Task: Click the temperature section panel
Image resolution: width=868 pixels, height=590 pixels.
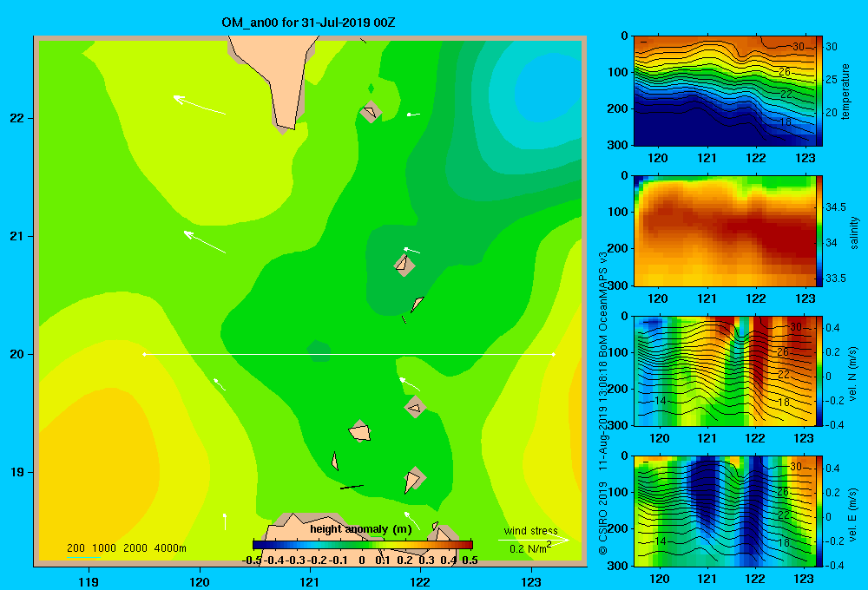Action: pos(725,91)
